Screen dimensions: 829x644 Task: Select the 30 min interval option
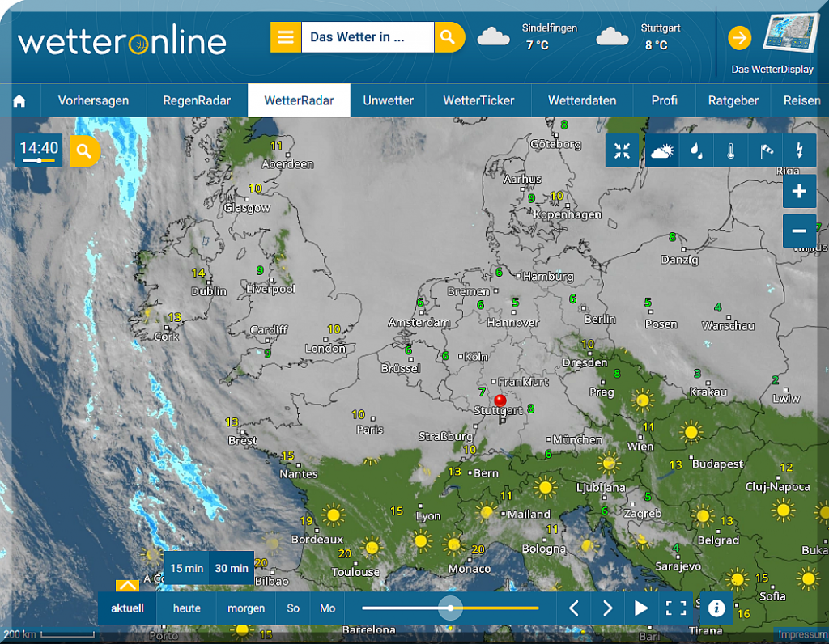(x=232, y=568)
